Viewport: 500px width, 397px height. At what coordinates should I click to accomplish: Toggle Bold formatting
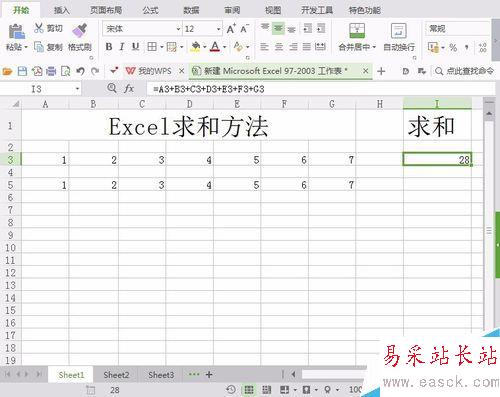point(109,47)
